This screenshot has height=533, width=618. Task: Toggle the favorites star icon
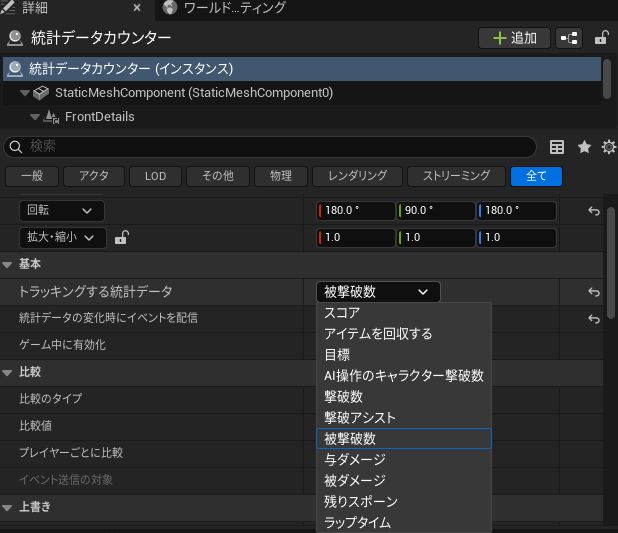pyautogui.click(x=584, y=147)
